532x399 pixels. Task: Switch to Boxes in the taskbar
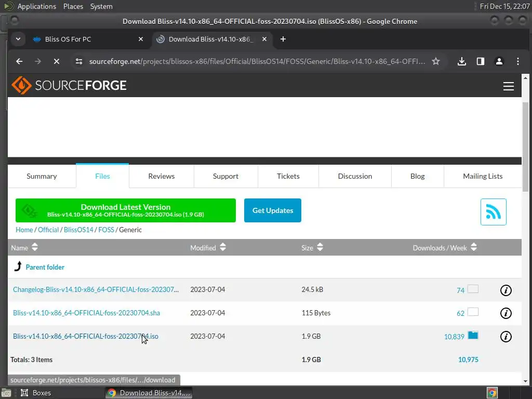click(36, 393)
